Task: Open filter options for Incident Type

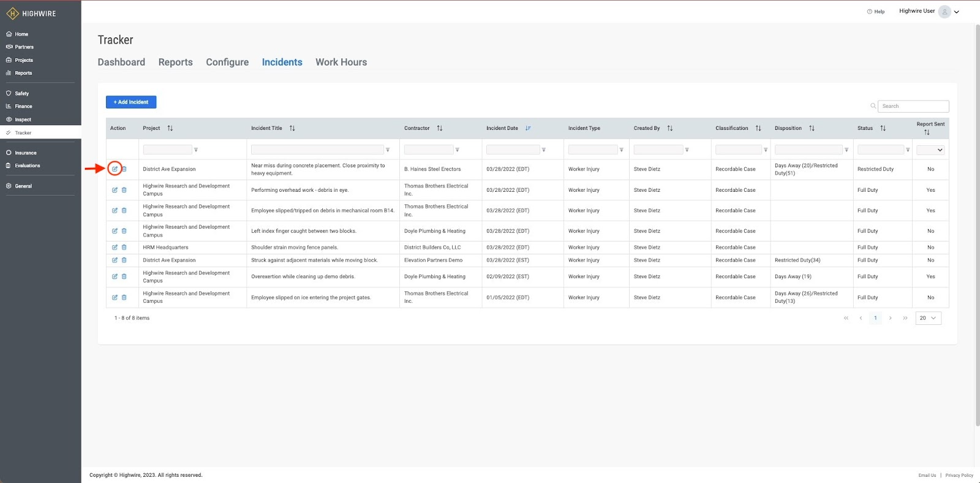Action: [622, 150]
